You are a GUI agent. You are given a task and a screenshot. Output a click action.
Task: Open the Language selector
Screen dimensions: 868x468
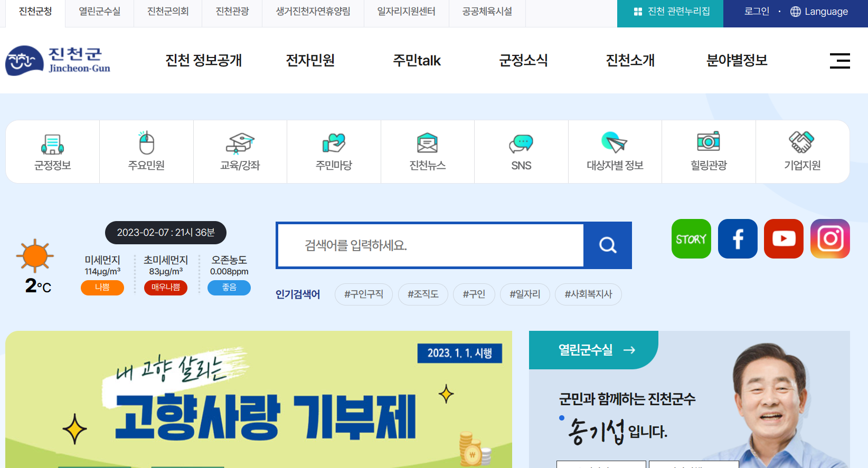click(819, 12)
